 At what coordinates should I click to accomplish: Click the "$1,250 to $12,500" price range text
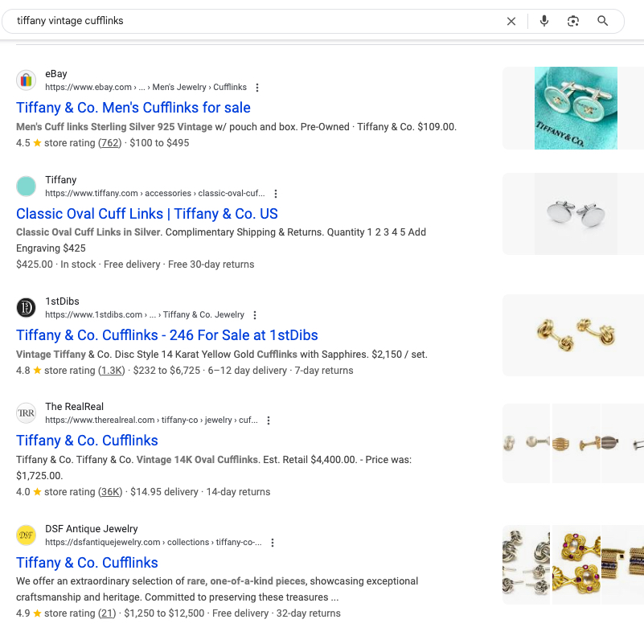coord(164,613)
